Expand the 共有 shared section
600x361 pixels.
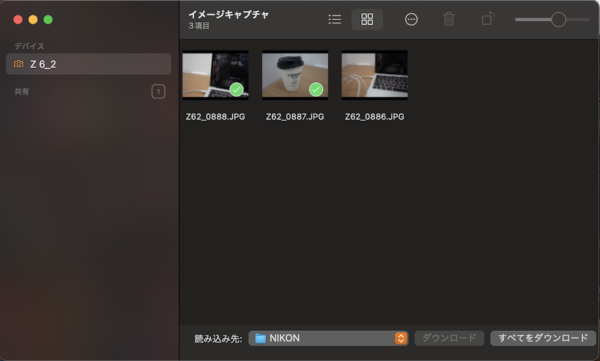click(21, 92)
